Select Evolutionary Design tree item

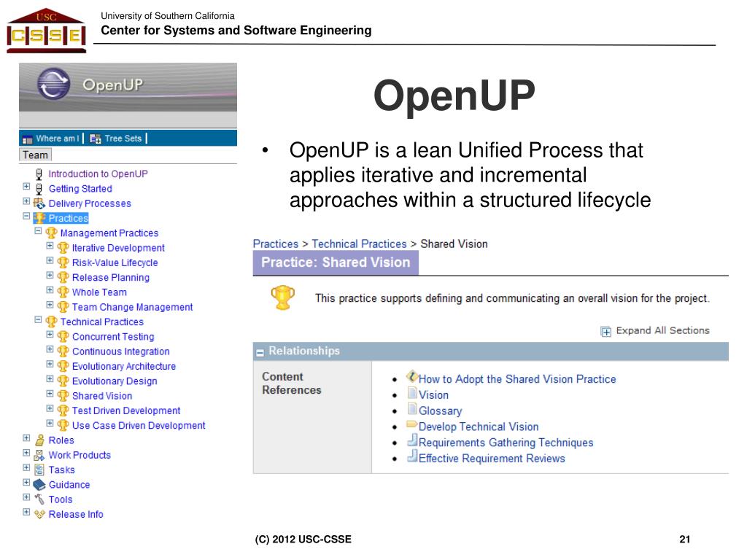[115, 381]
